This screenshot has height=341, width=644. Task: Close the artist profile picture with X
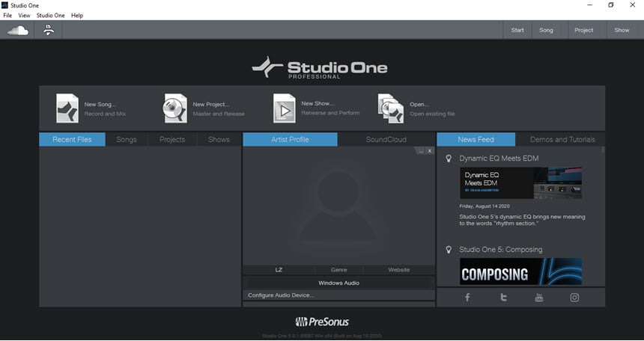430,151
